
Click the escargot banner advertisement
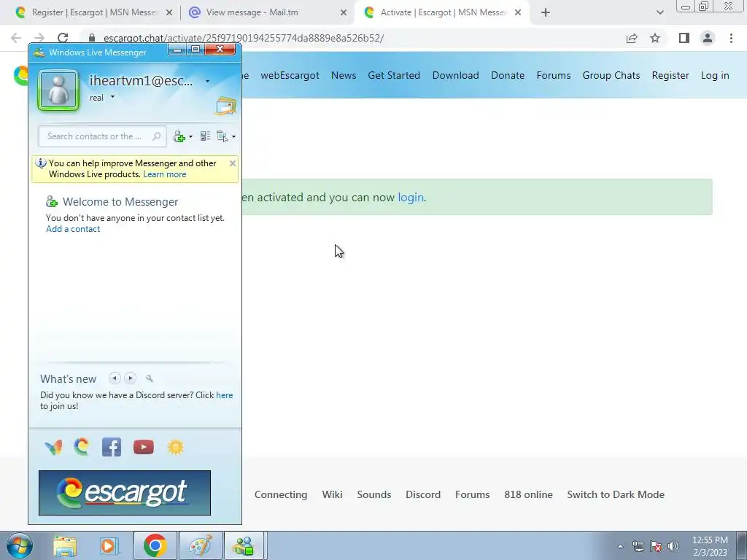(x=124, y=493)
